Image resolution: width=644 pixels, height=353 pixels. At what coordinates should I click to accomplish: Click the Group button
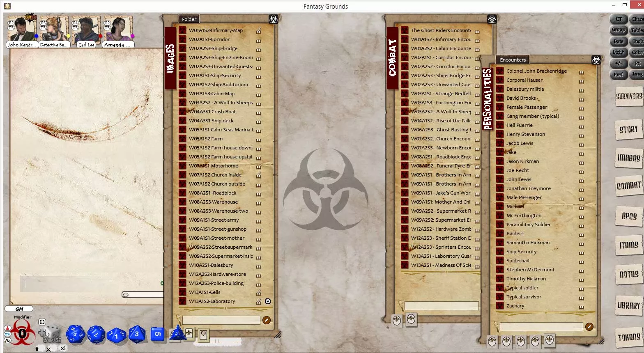619,30
